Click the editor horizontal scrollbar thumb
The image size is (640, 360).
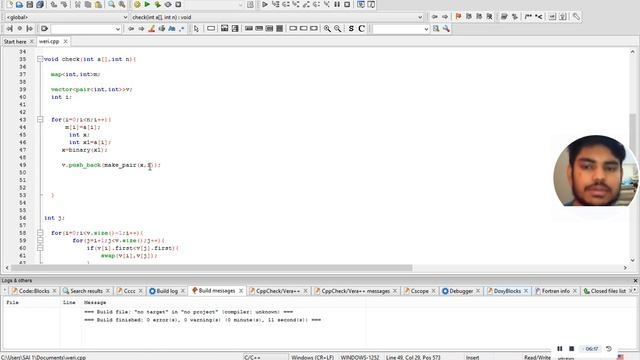click(x=211, y=268)
